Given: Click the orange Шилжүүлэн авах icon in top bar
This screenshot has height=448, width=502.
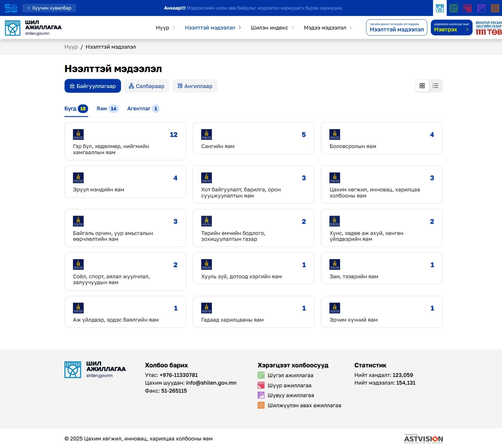Looking at the screenshot, I should tap(495, 8).
